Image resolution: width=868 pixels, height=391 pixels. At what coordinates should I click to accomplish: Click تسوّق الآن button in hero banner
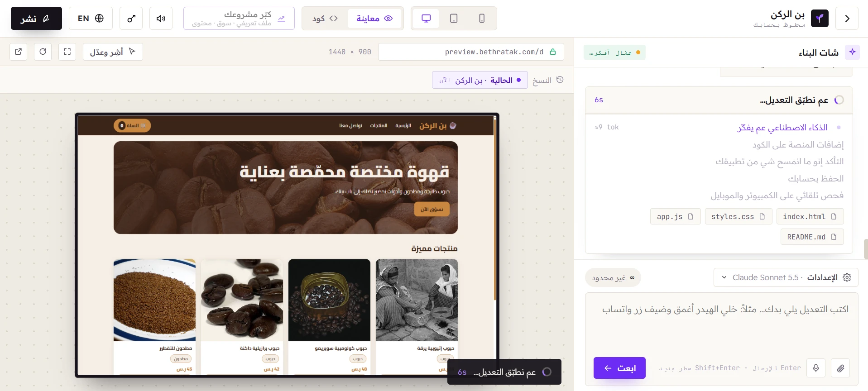coord(432,209)
